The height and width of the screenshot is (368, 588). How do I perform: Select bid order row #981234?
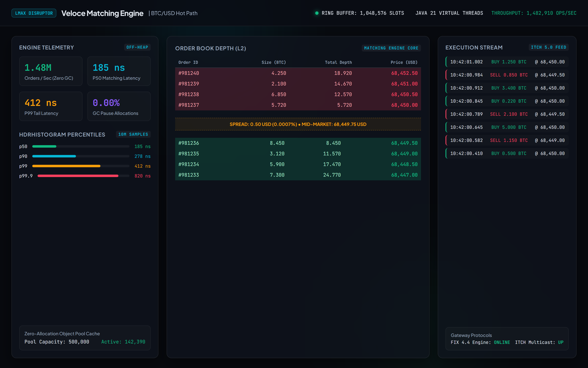pos(298,164)
